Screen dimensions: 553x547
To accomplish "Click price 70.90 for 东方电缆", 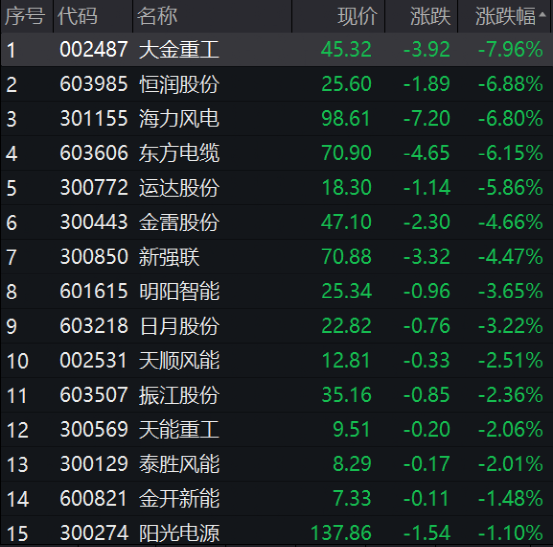I will point(346,153).
